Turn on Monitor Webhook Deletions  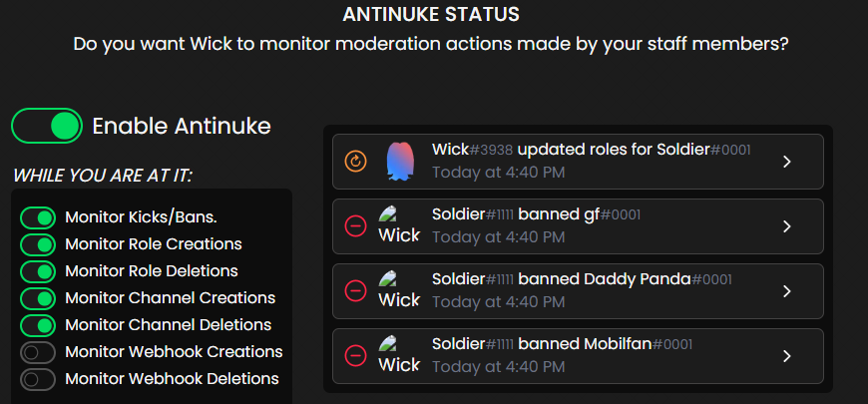38,379
